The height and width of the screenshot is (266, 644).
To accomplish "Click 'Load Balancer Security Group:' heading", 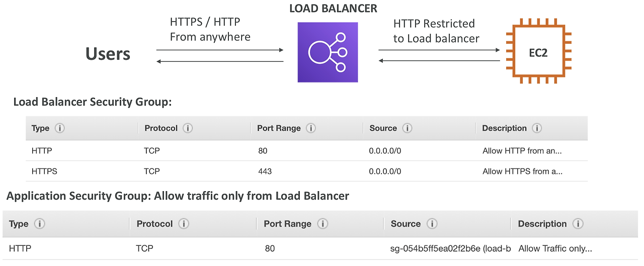I will pyautogui.click(x=93, y=102).
